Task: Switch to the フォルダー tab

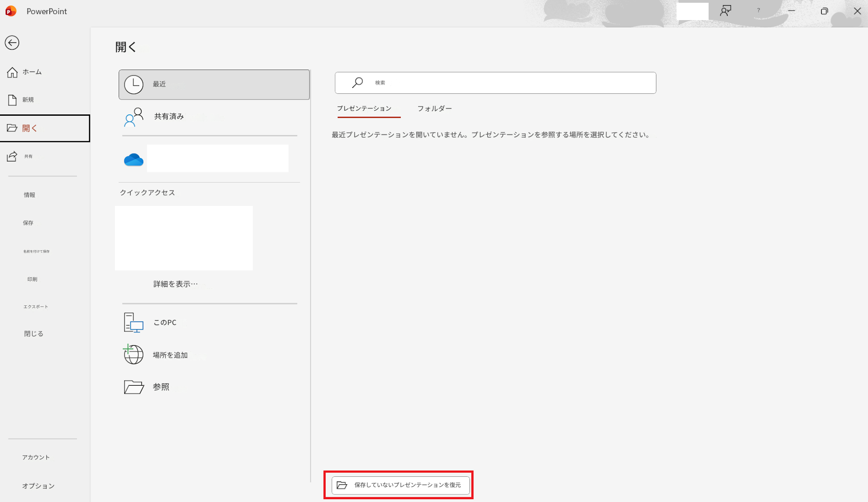Action: coord(434,108)
